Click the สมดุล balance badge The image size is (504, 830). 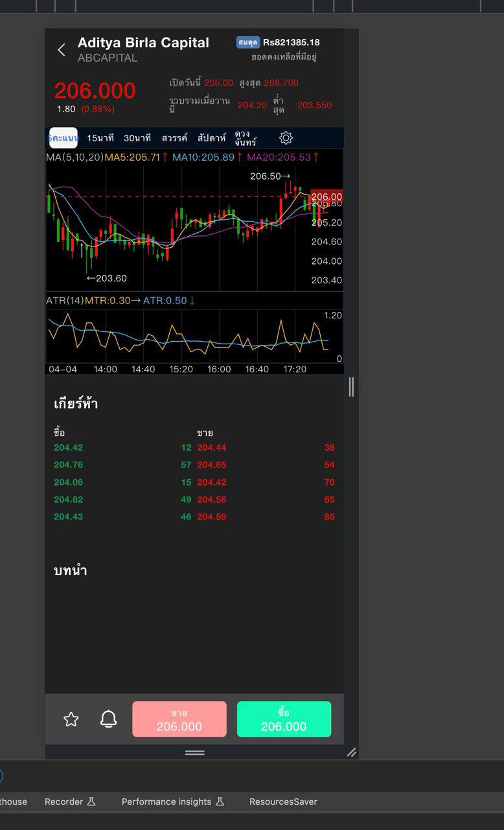point(248,42)
